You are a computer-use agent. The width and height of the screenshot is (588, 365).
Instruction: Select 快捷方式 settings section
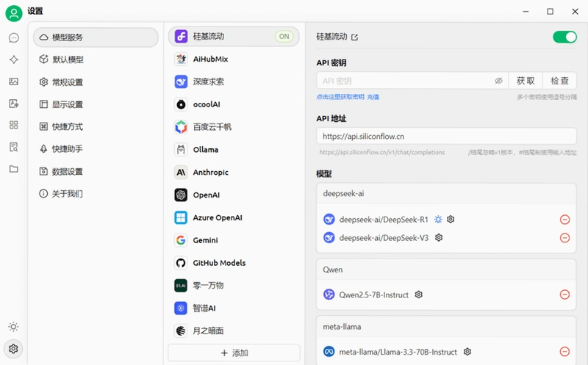pos(96,126)
